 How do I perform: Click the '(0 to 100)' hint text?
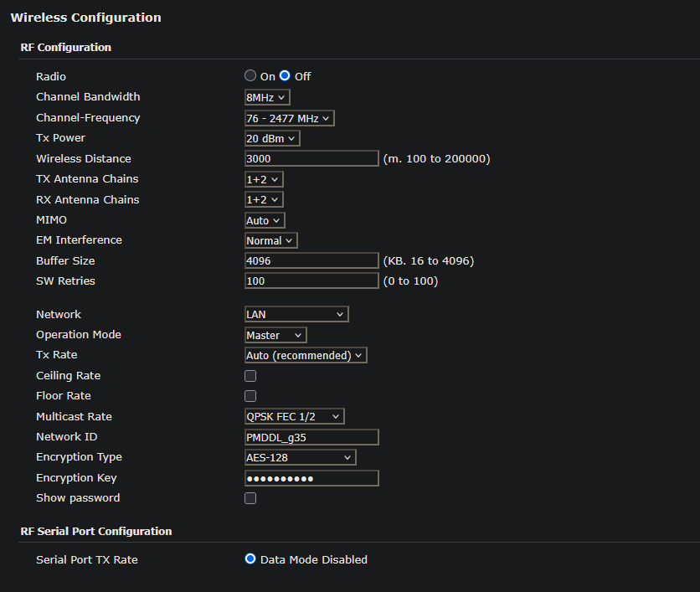(411, 281)
